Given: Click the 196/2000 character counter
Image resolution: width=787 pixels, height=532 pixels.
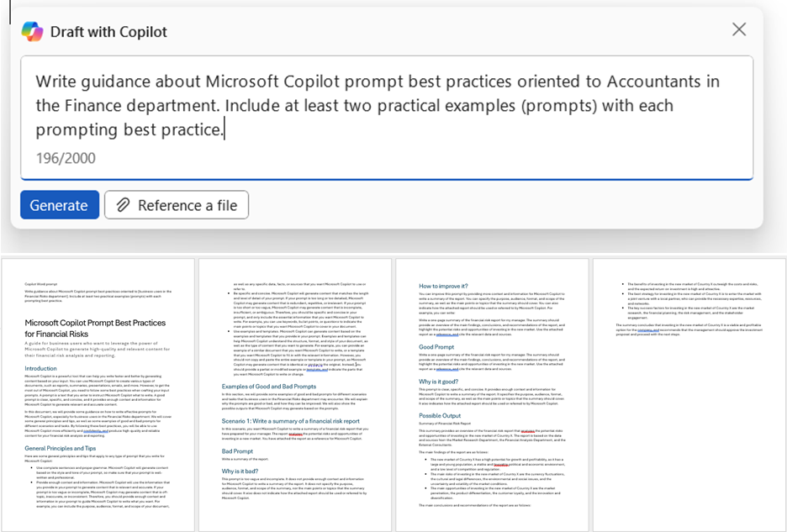Looking at the screenshot, I should pyautogui.click(x=66, y=158).
